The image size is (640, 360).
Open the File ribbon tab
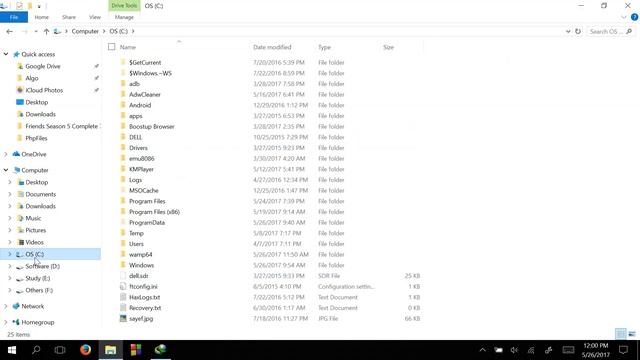pos(14,17)
